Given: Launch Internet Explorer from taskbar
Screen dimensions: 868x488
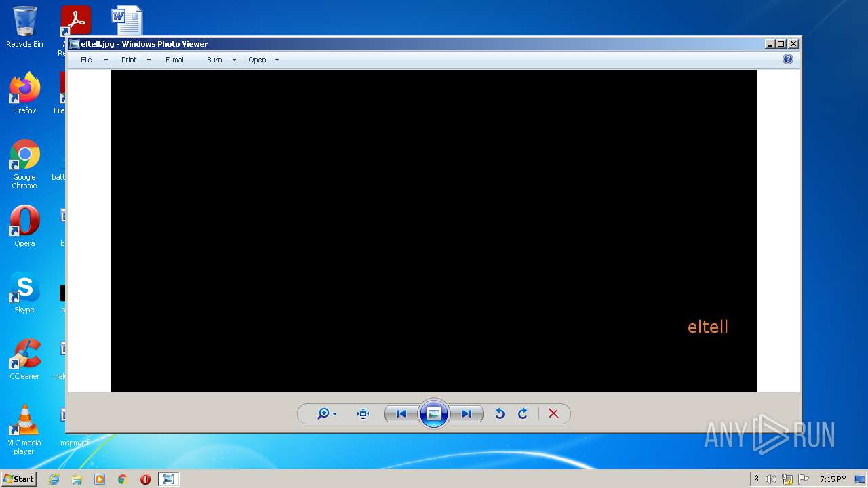Looking at the screenshot, I should (54, 479).
